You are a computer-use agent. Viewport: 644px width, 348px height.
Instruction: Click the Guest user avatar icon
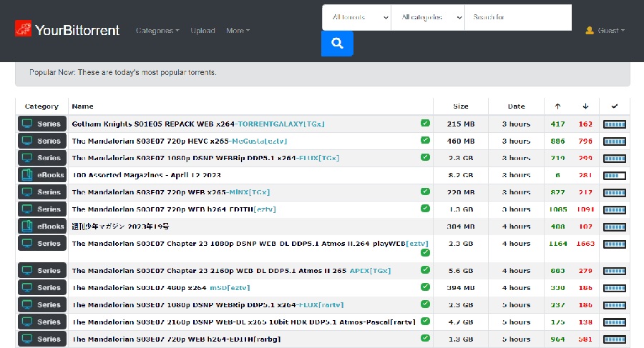(590, 30)
